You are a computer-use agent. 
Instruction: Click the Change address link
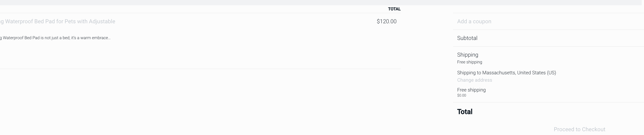(x=474, y=80)
